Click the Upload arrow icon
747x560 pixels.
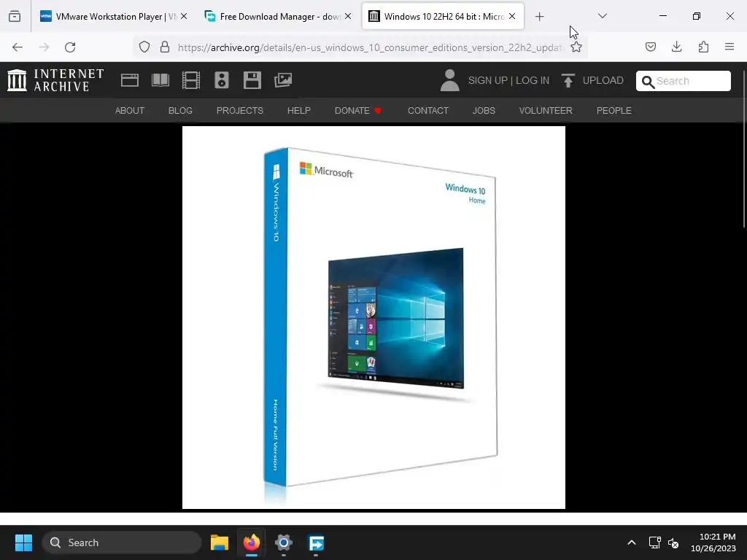point(568,80)
